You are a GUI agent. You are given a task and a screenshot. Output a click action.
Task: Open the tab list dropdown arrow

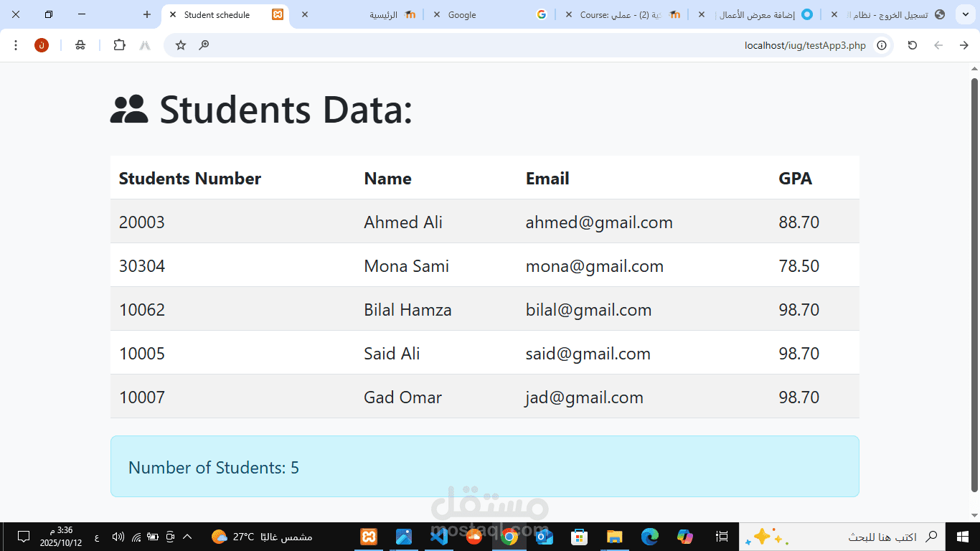pyautogui.click(x=965, y=14)
